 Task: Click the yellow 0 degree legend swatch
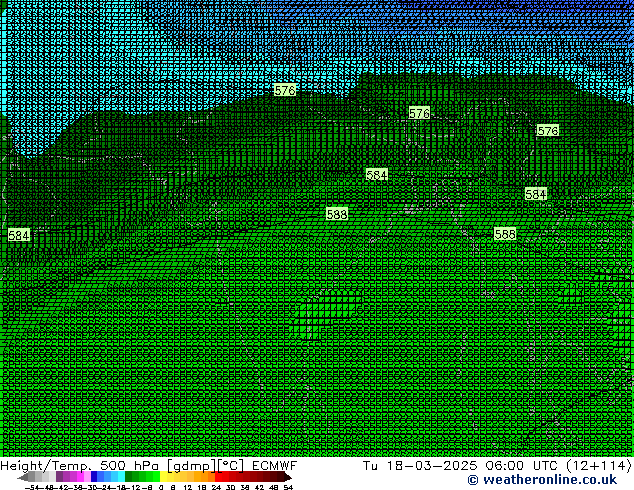[163, 477]
